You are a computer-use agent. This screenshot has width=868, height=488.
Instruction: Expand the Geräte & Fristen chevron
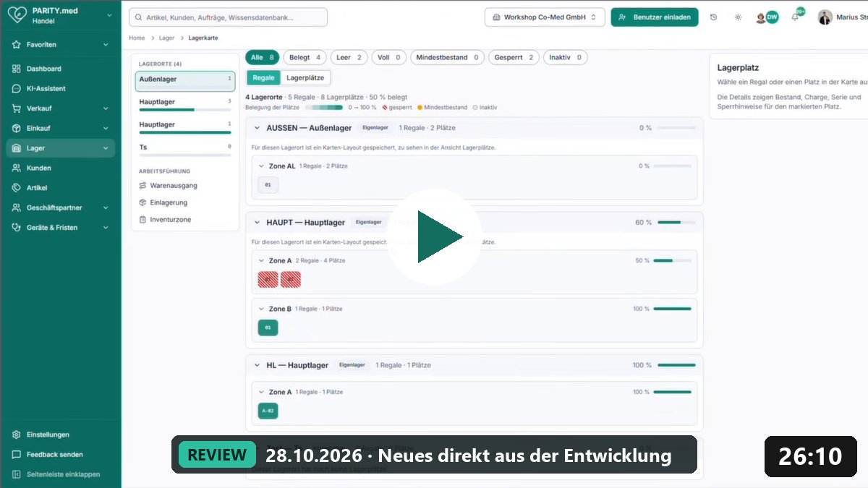[106, 228]
